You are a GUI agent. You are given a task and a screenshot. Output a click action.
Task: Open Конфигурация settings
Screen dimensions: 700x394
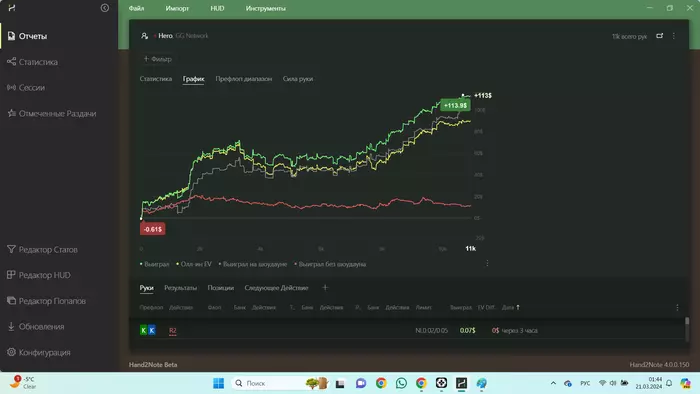[x=39, y=352]
